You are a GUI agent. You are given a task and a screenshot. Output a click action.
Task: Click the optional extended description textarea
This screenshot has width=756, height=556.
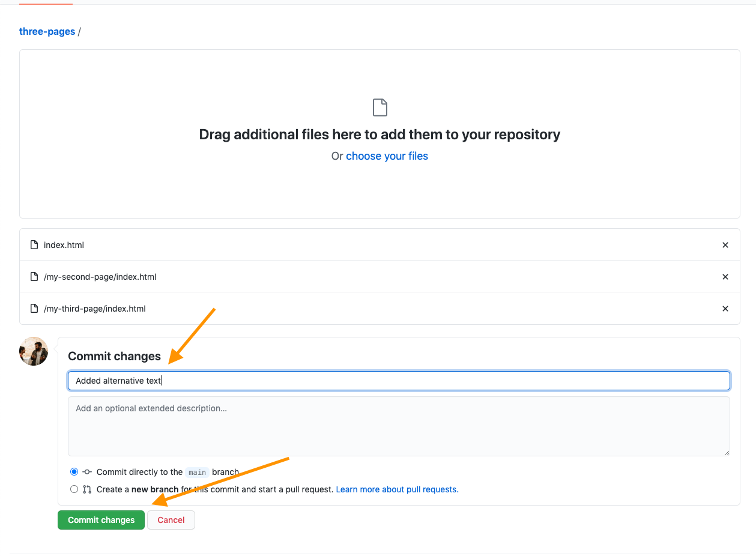[399, 426]
